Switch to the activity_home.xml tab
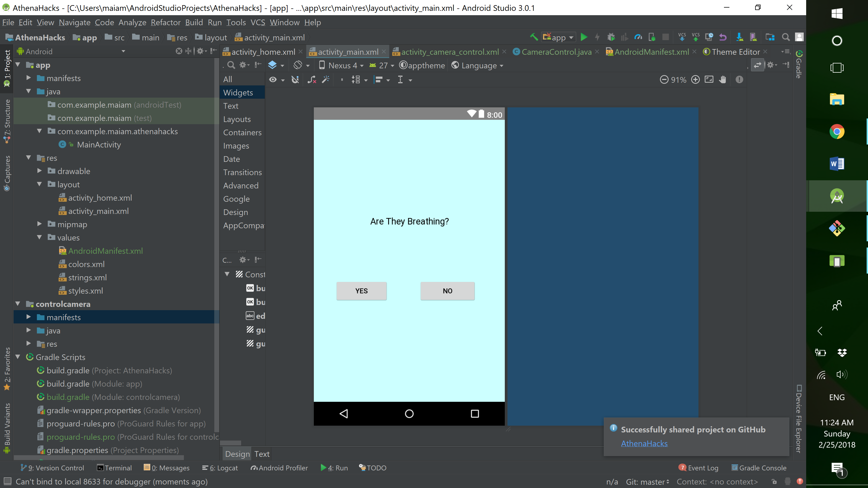Image resolution: width=868 pixels, height=488 pixels. point(263,52)
